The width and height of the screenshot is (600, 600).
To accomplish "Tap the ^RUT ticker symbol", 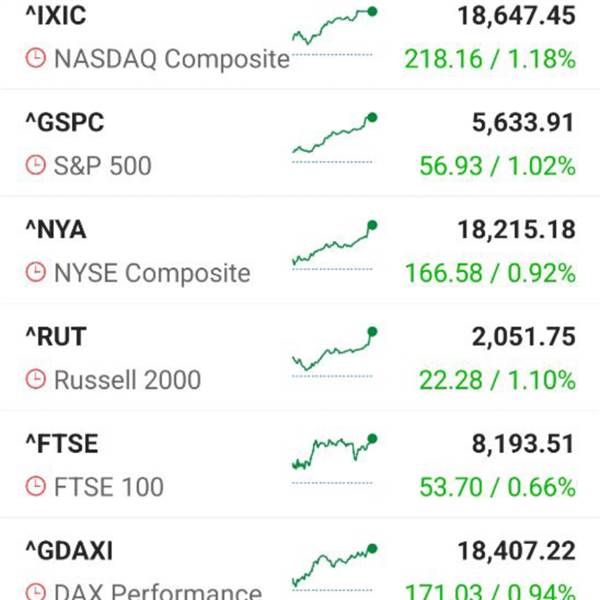I will click(x=56, y=337).
